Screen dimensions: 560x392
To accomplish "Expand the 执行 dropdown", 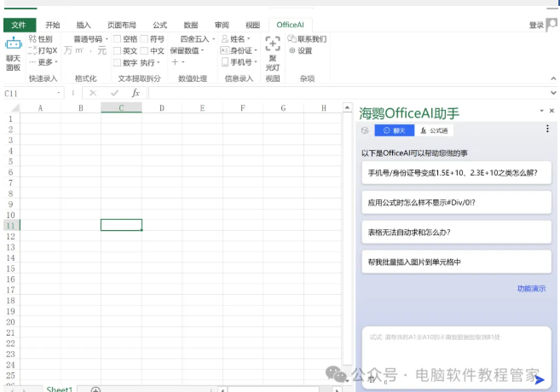I will coord(159,63).
